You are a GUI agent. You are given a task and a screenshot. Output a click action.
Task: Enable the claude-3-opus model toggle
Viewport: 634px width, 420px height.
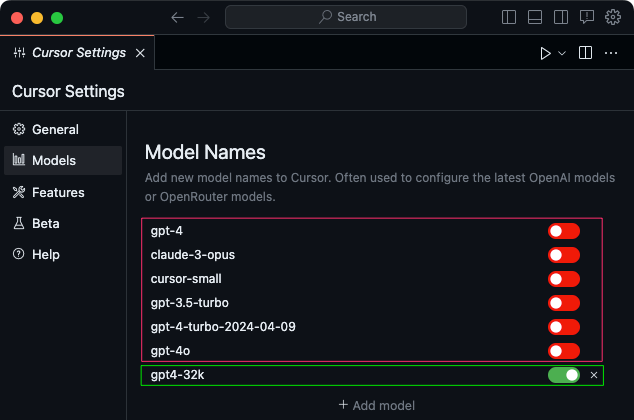tap(564, 255)
